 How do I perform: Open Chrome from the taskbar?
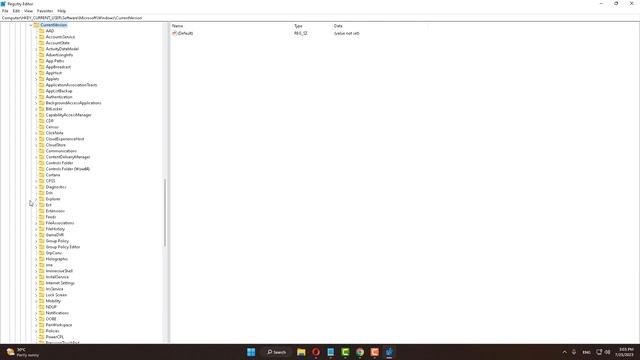360,352
